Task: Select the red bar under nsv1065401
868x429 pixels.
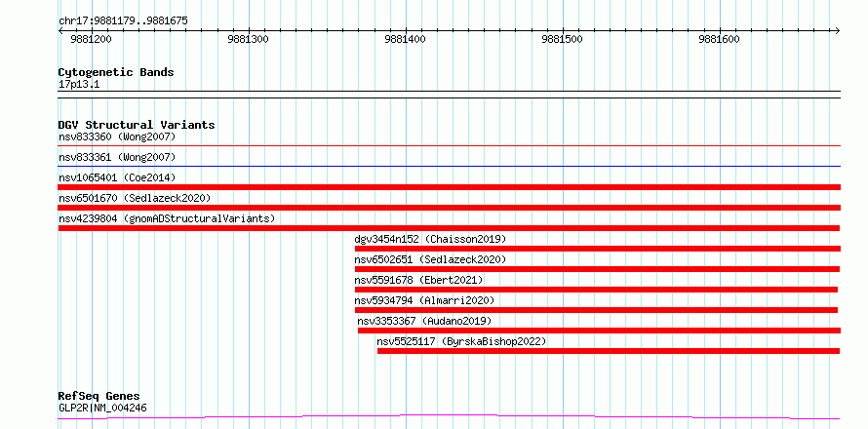Action: coord(449,187)
